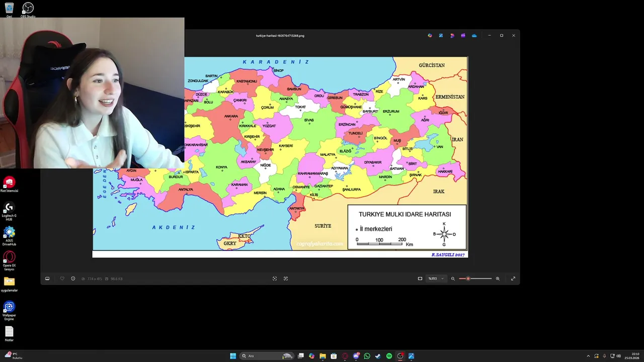Viewport: 644px width, 362px height.
Task: Click the actual-size zoom icon
Action: [x=286, y=279]
